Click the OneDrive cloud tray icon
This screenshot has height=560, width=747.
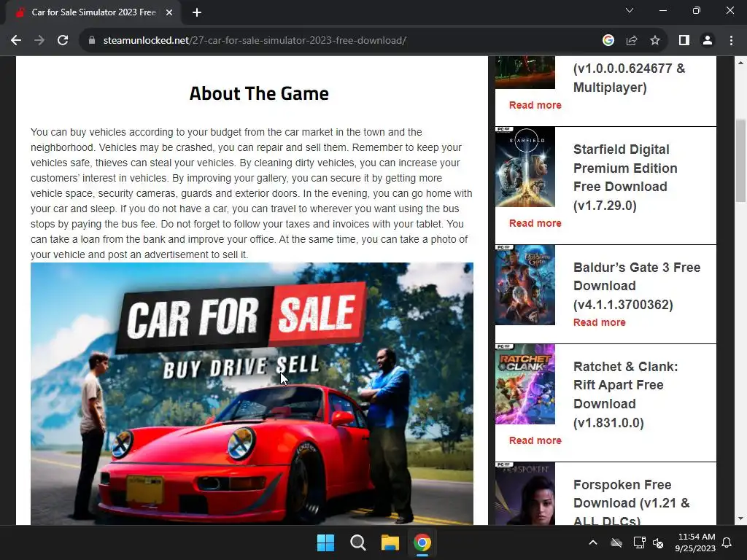coord(616,542)
